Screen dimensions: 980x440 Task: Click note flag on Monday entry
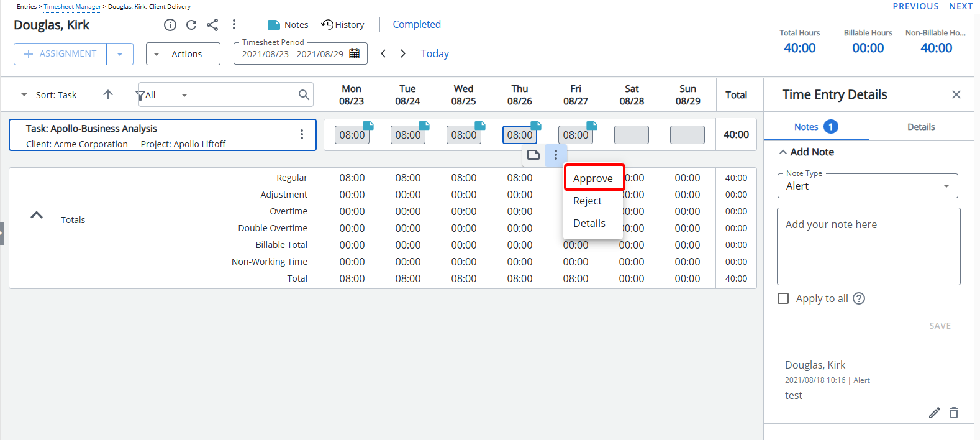(x=368, y=126)
